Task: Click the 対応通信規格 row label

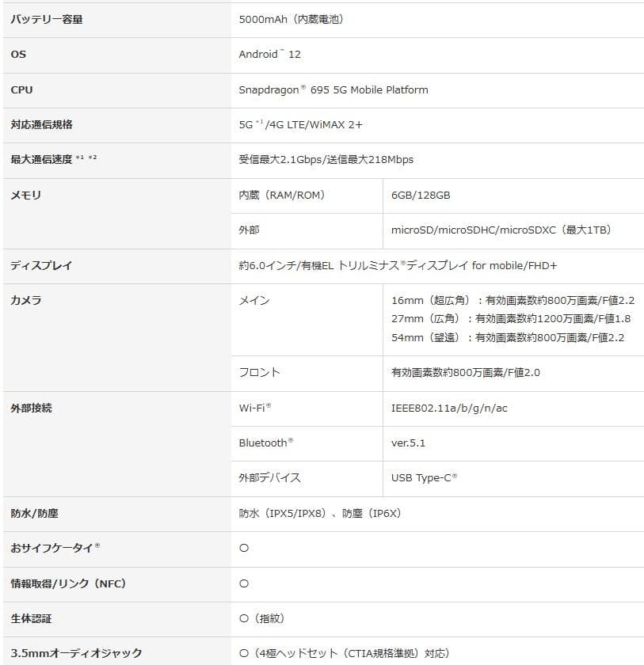Action: coord(44,125)
